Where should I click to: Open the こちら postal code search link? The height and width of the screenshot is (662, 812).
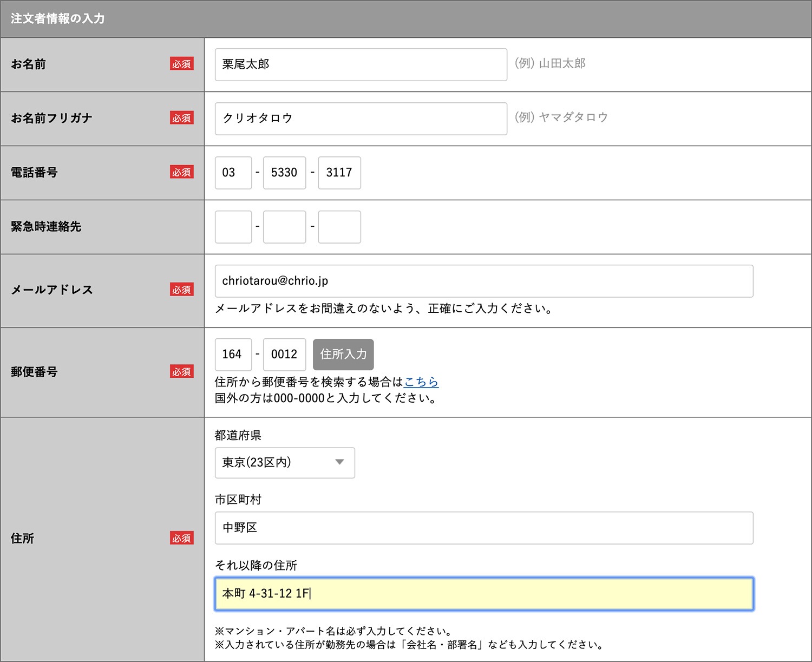(421, 382)
